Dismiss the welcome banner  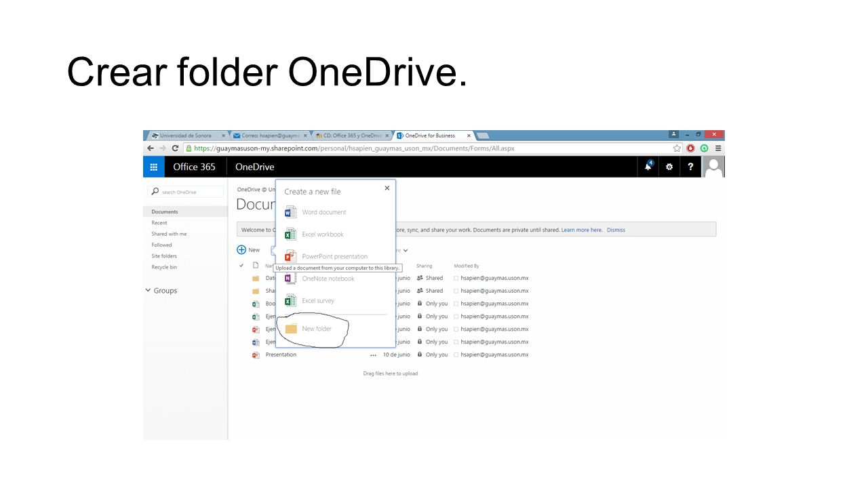[616, 230]
